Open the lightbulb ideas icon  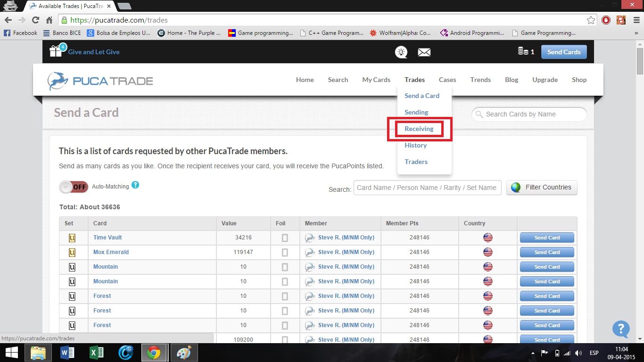pos(401,52)
